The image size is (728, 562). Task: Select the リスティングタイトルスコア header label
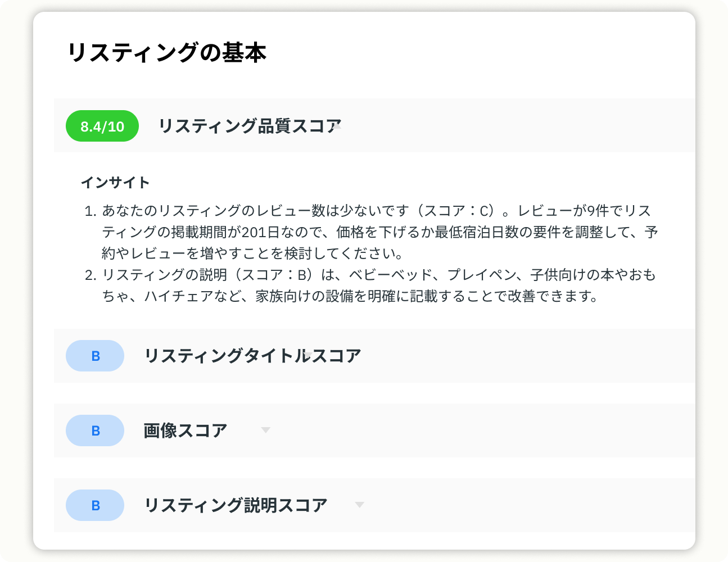[x=252, y=356]
